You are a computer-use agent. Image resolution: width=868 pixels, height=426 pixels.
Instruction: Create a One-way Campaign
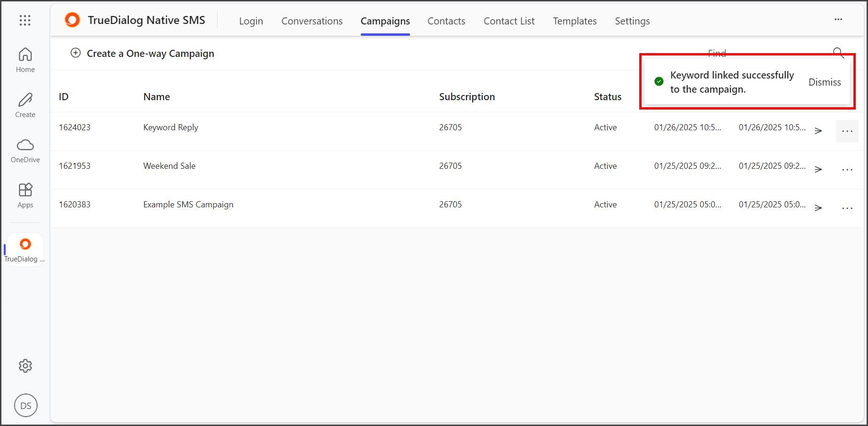point(142,54)
